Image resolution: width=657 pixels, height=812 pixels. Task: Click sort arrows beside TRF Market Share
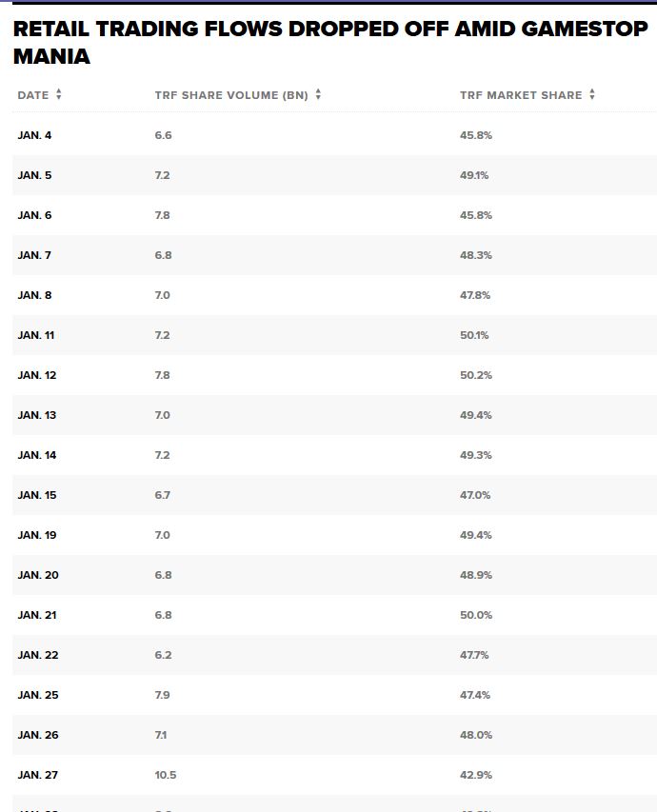point(592,94)
